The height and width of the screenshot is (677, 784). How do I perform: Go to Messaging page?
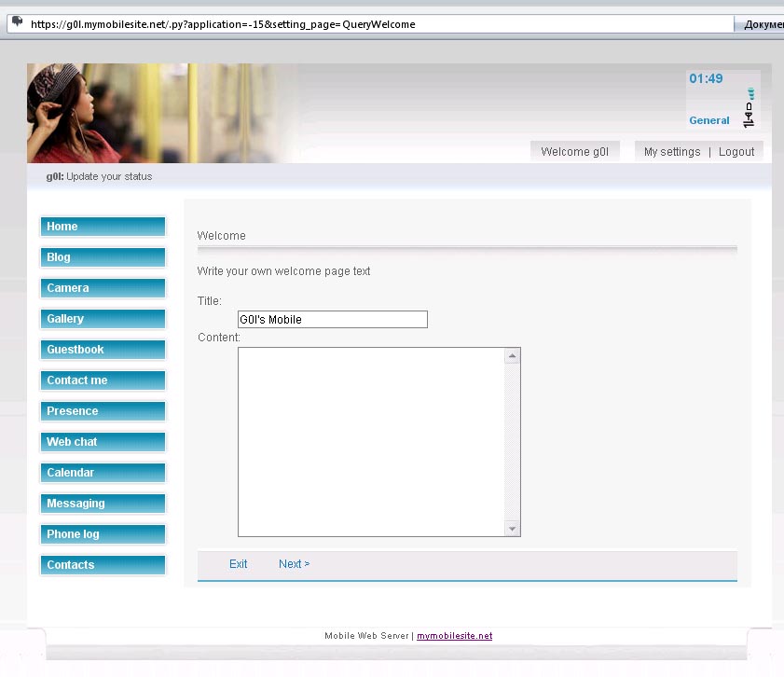coord(103,504)
